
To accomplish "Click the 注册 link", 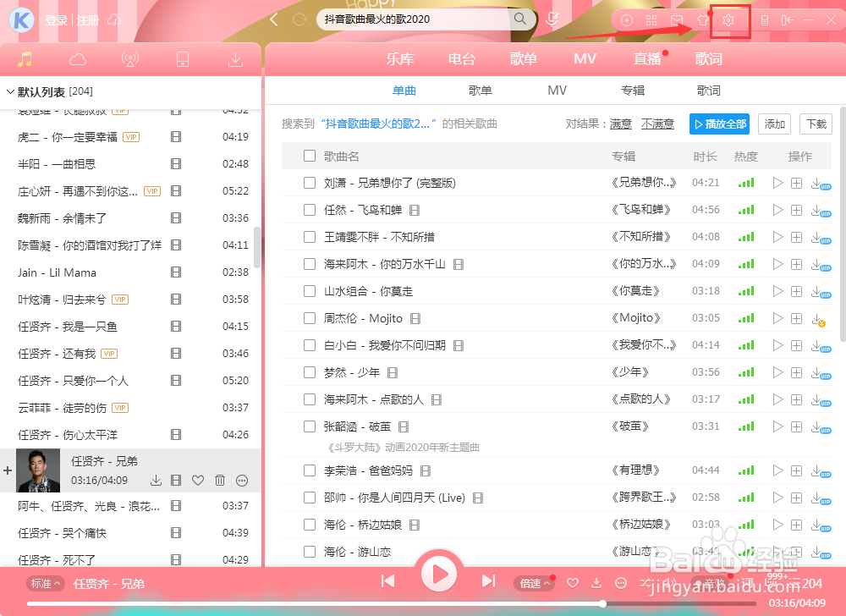I will click(87, 20).
